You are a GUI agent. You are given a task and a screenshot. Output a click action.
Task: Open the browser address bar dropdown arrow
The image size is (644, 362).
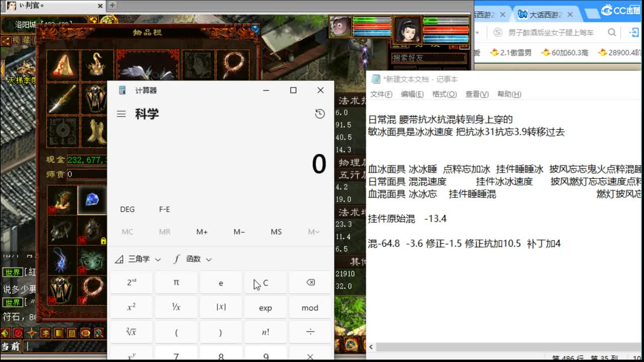click(477, 32)
